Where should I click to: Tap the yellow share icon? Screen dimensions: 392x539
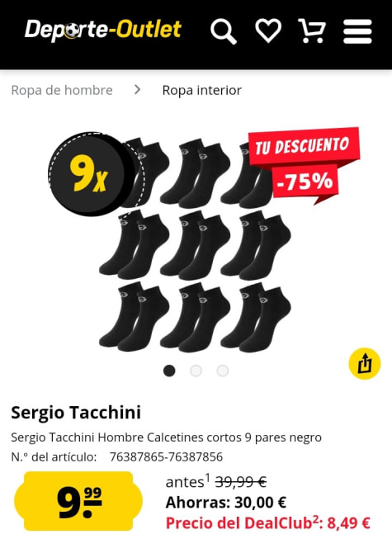pos(365,364)
